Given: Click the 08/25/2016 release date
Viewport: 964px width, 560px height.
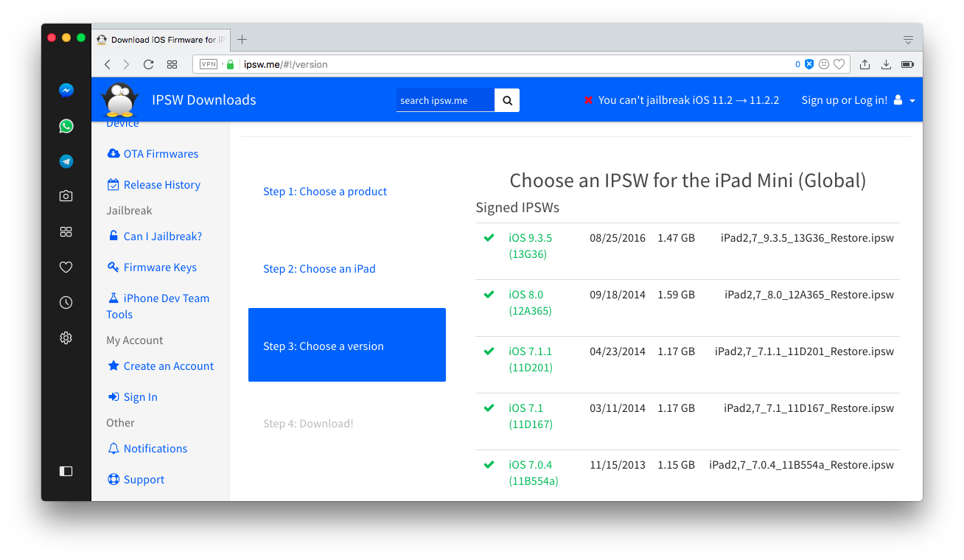Looking at the screenshot, I should click(x=618, y=238).
